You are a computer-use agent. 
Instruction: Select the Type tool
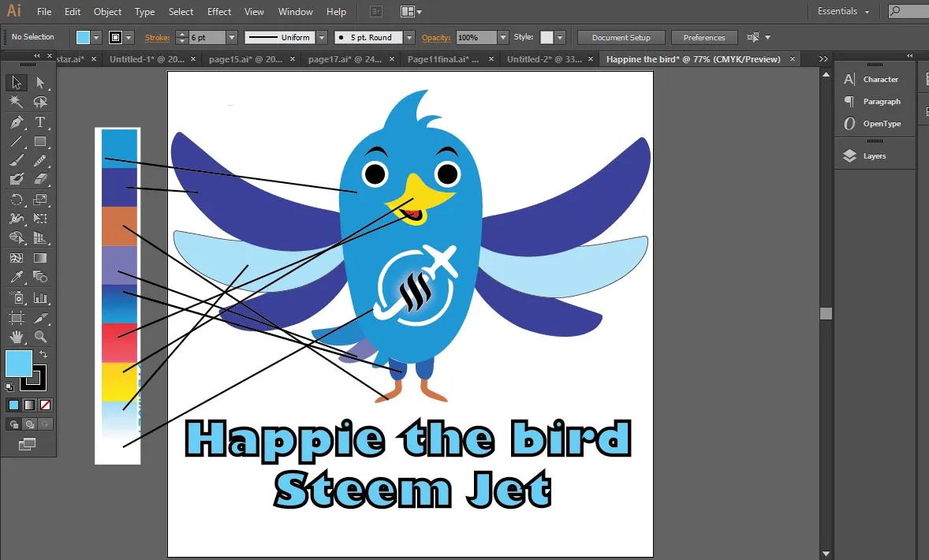(40, 122)
